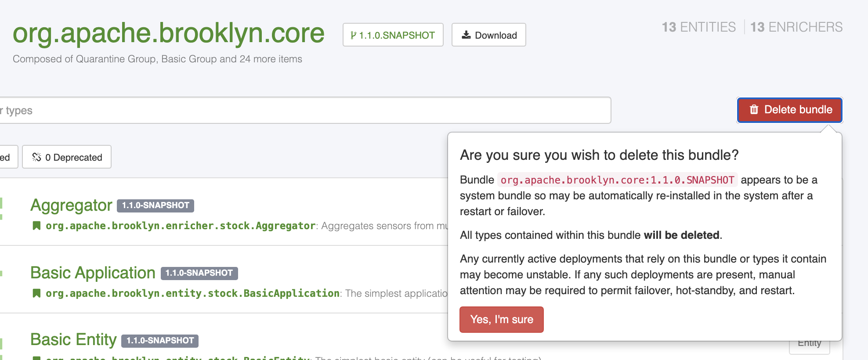
Task: Click the Aggregator 1.1.0-SNAPSHOT version badge
Action: [x=156, y=205]
